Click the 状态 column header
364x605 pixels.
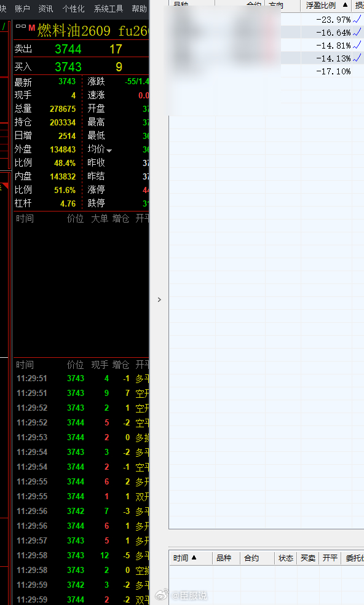286,558
